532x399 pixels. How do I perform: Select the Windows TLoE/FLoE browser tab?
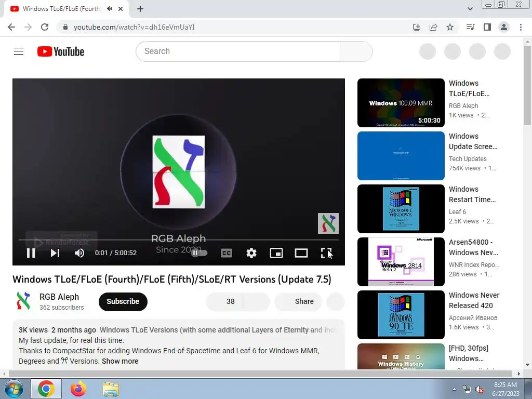tap(61, 9)
